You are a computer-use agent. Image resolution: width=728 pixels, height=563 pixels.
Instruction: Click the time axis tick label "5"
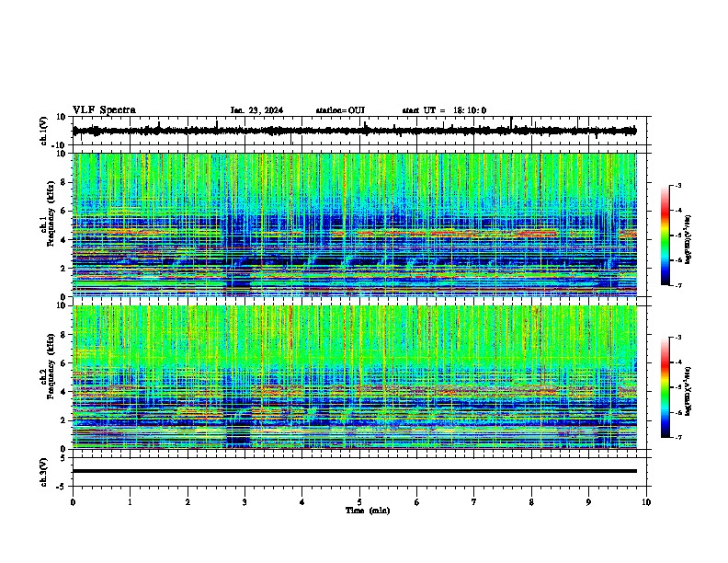pyautogui.click(x=359, y=502)
